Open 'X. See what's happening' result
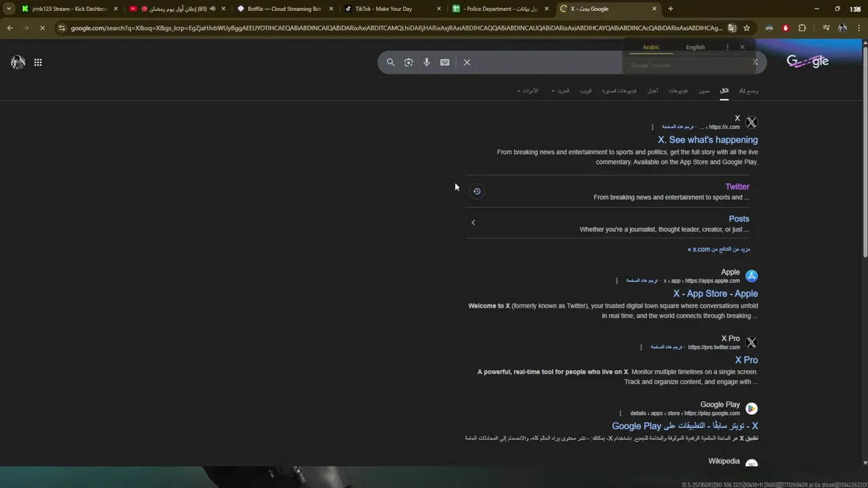Image resolution: width=868 pixels, height=488 pixels. pos(708,140)
